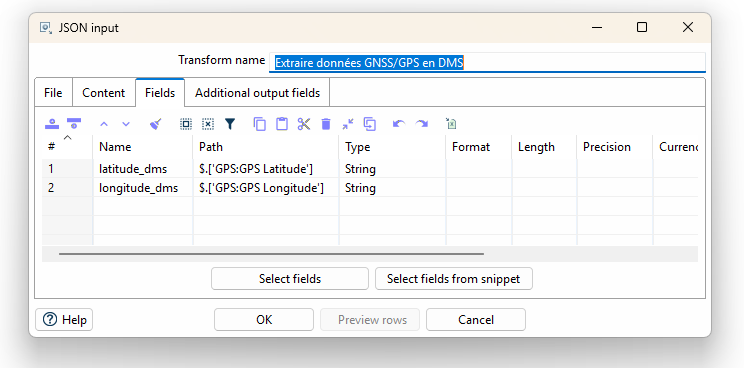This screenshot has height=368, width=744.
Task: Delete selected rows with trash icon
Action: pyautogui.click(x=326, y=124)
